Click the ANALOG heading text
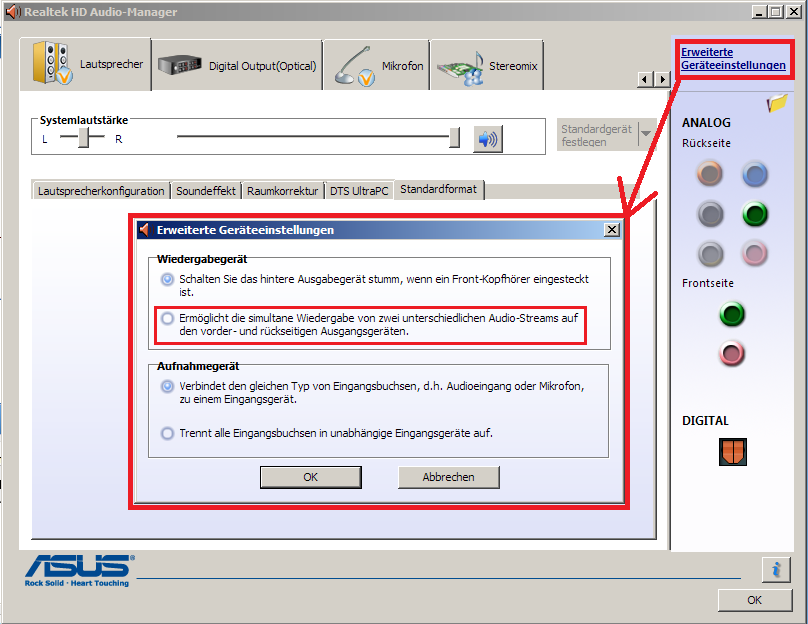808x624 pixels. [706, 123]
